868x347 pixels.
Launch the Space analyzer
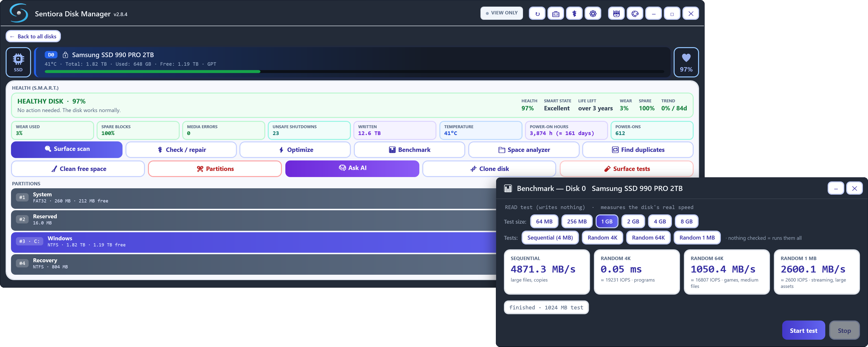pos(524,150)
